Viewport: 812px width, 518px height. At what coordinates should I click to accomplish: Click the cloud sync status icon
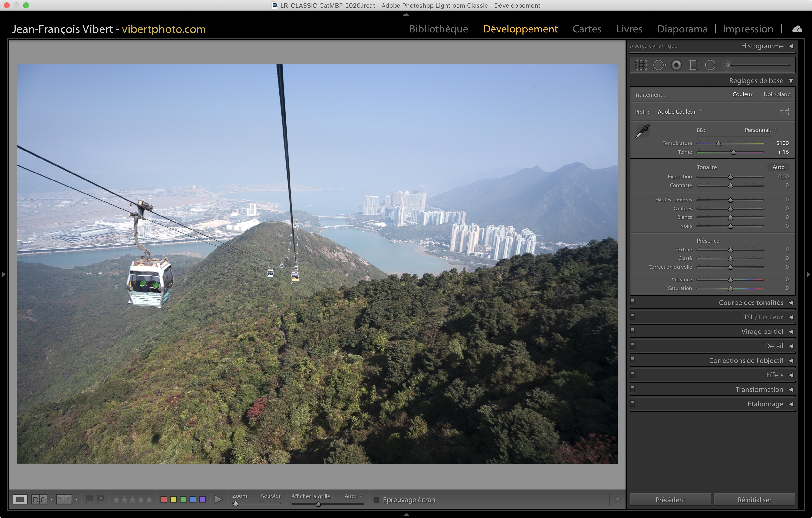tap(797, 29)
